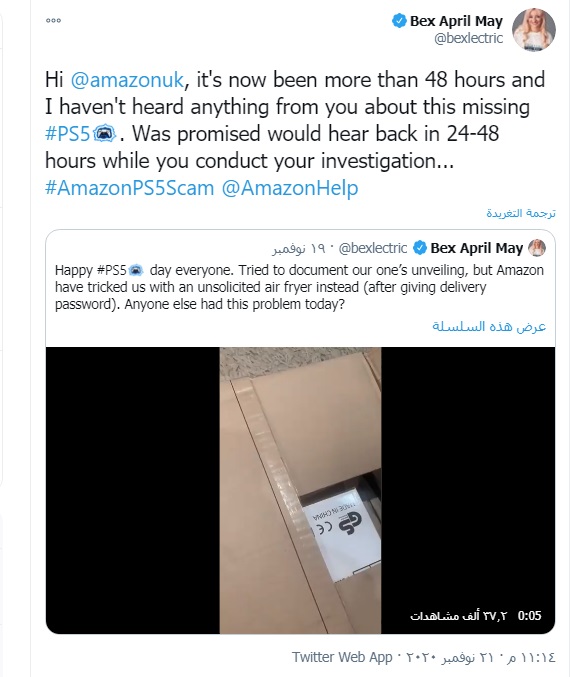Open the #PS5 hashtag link
Viewport: 570px width, 677px height.
tap(67, 133)
